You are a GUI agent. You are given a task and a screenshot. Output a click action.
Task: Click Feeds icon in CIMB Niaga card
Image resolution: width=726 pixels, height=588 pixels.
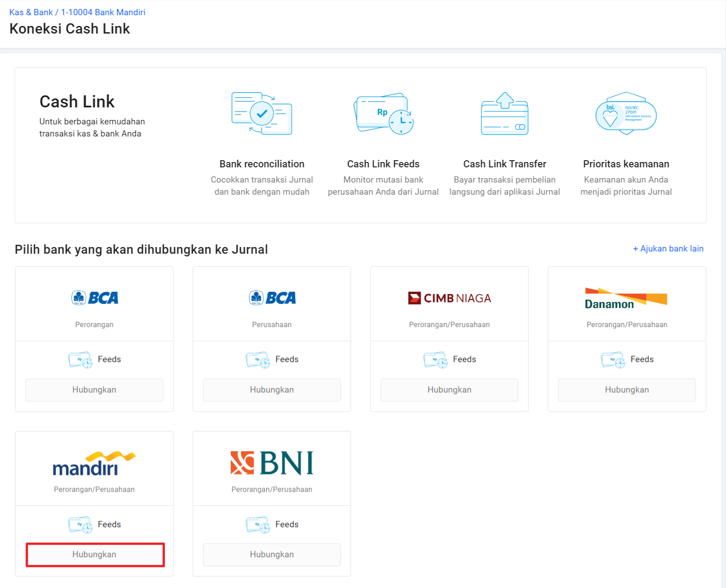click(435, 360)
